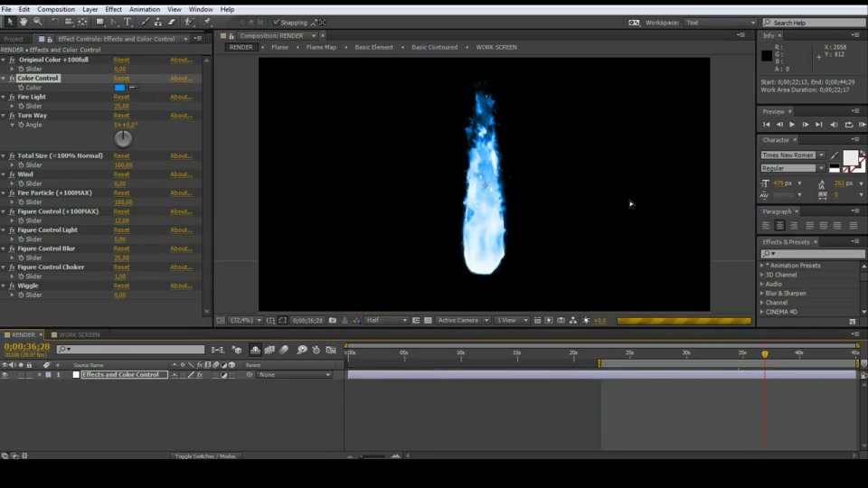Click the current time indicator on timeline ruler

tap(765, 353)
